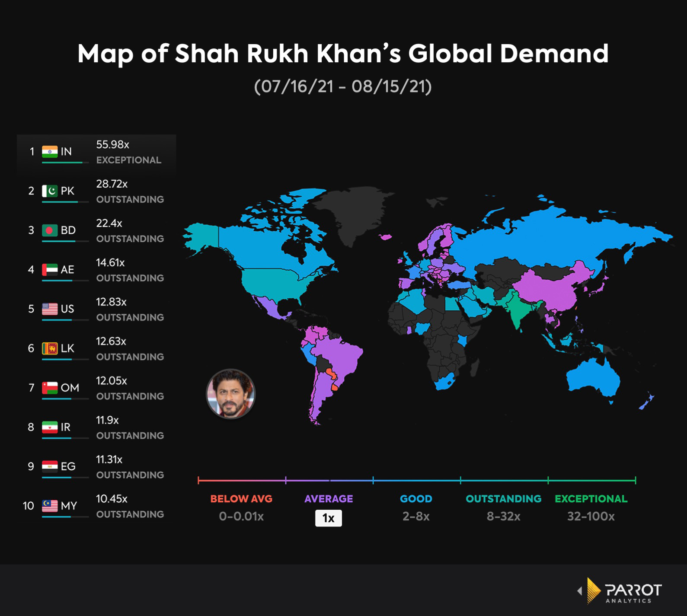Select the 12.83x demand value
The width and height of the screenshot is (687, 616).
click(x=111, y=302)
